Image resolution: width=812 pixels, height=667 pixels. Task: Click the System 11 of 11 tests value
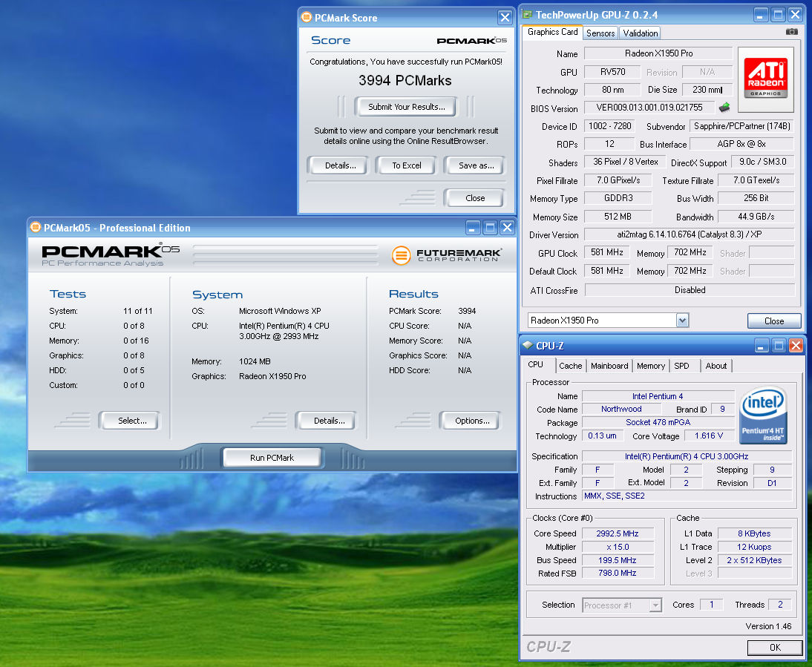[x=138, y=311]
